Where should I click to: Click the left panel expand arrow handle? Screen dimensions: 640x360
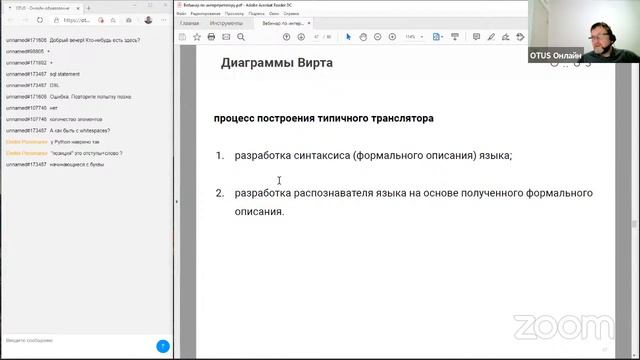pos(176,201)
